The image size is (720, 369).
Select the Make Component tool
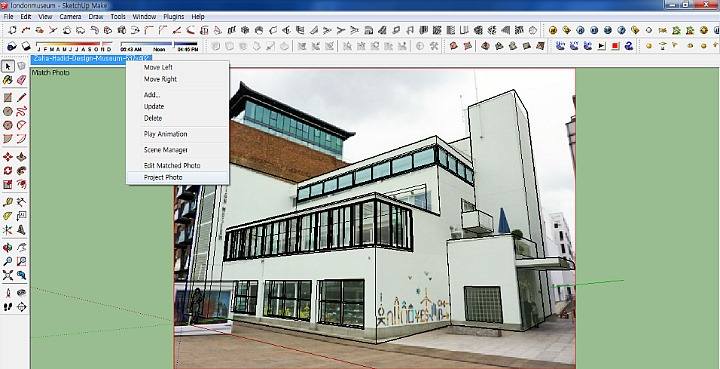click(22, 67)
